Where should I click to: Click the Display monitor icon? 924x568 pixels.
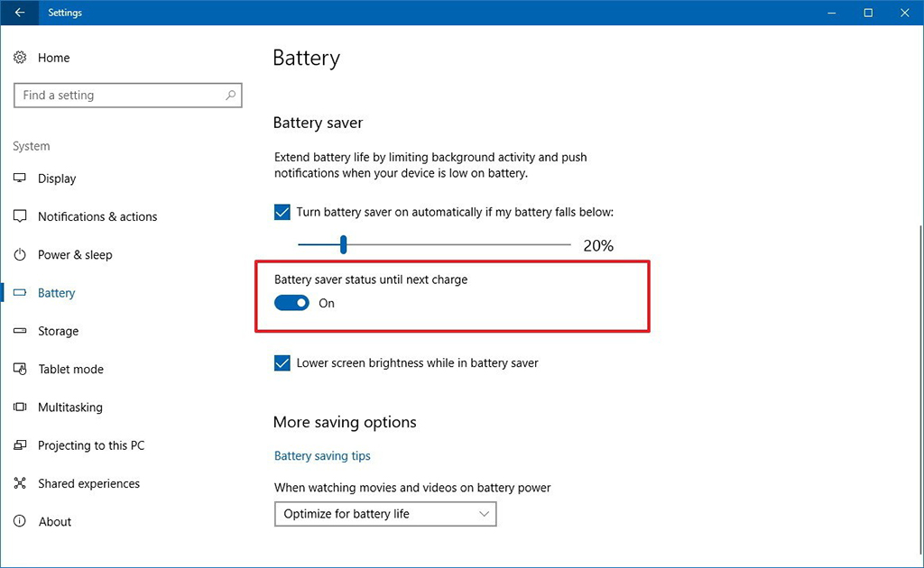(x=20, y=179)
